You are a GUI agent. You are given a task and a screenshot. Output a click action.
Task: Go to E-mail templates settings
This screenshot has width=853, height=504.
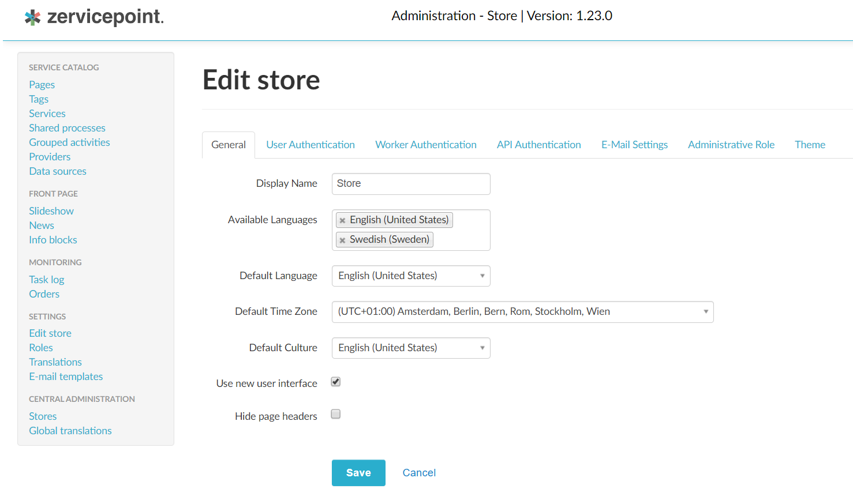[x=66, y=377]
